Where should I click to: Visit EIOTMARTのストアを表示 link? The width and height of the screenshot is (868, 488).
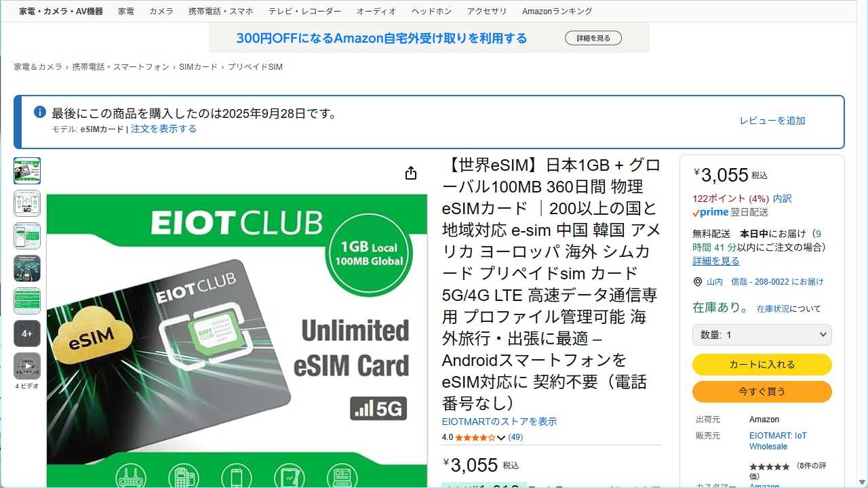coord(499,422)
